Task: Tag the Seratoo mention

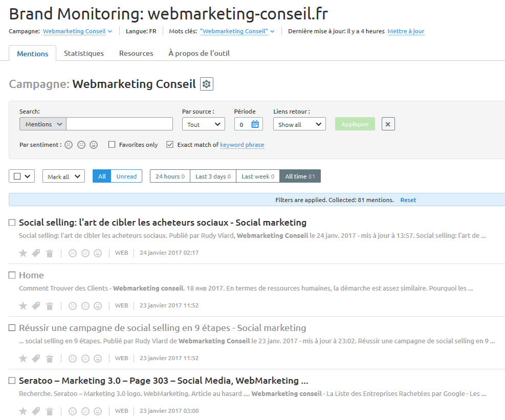Action: coord(36,411)
